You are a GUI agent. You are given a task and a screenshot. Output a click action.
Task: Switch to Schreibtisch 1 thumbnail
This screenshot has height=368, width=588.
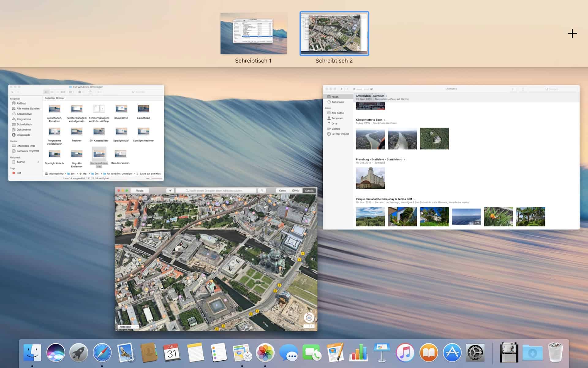254,33
